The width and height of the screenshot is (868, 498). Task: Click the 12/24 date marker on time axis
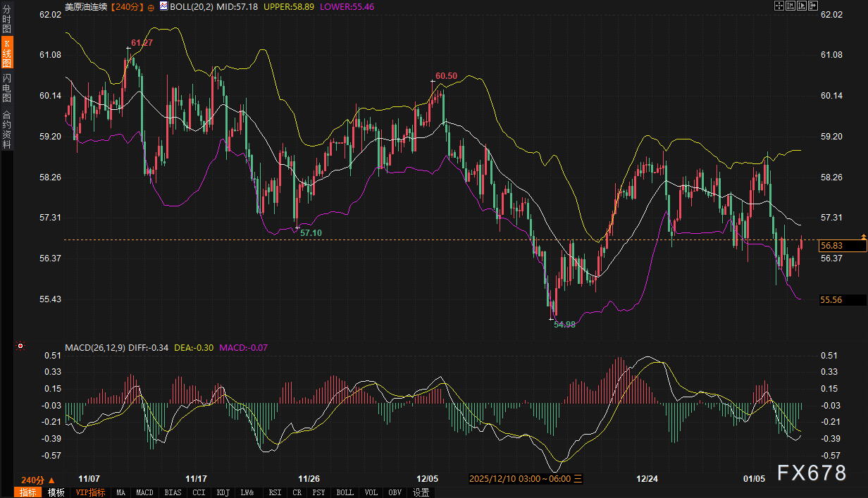click(647, 479)
